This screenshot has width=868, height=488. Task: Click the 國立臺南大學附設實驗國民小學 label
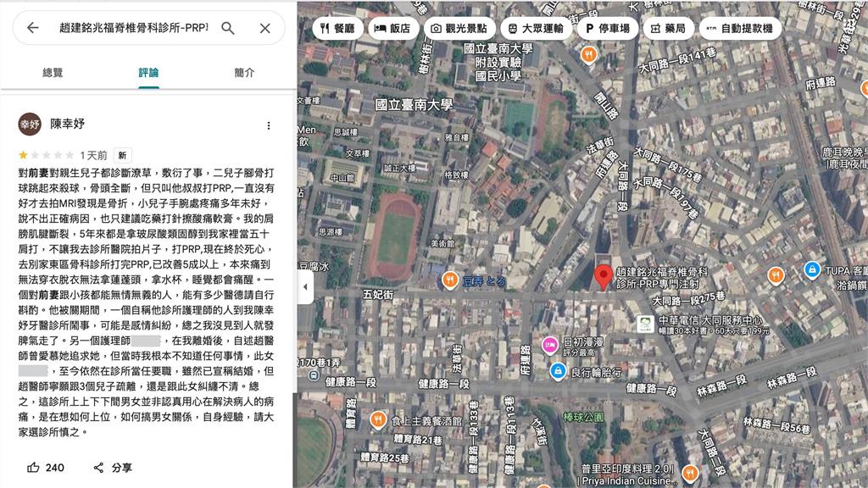pos(498,62)
